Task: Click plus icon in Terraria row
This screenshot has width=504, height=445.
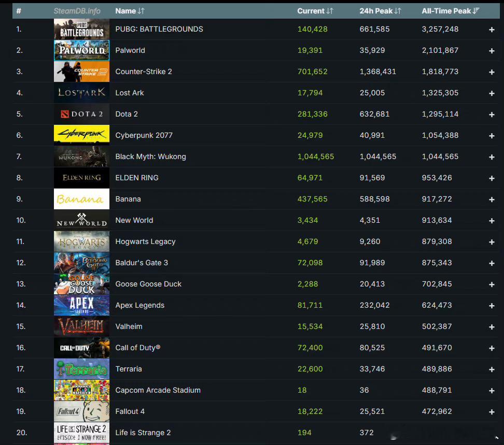Action: point(492,369)
